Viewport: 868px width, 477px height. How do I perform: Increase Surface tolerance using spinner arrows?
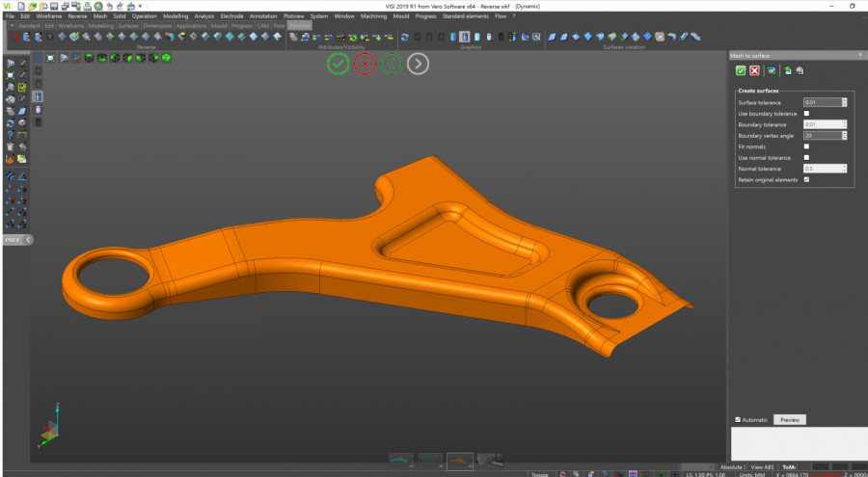tap(844, 102)
